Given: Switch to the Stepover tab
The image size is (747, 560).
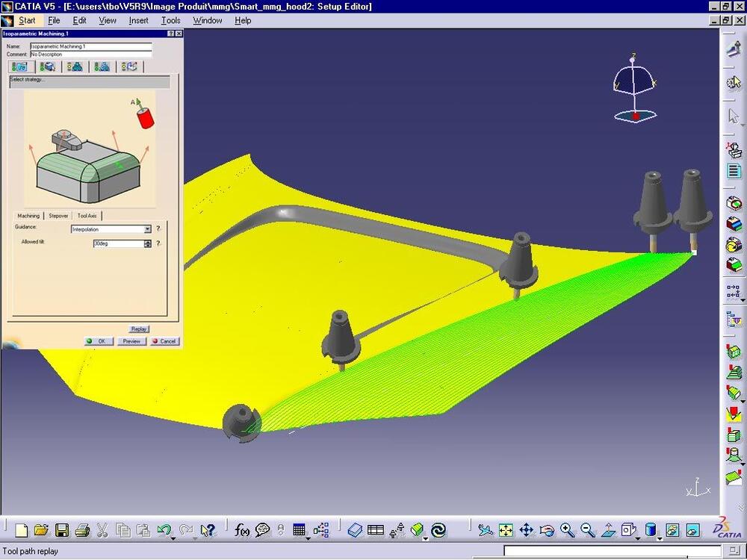Looking at the screenshot, I should click(x=58, y=216).
